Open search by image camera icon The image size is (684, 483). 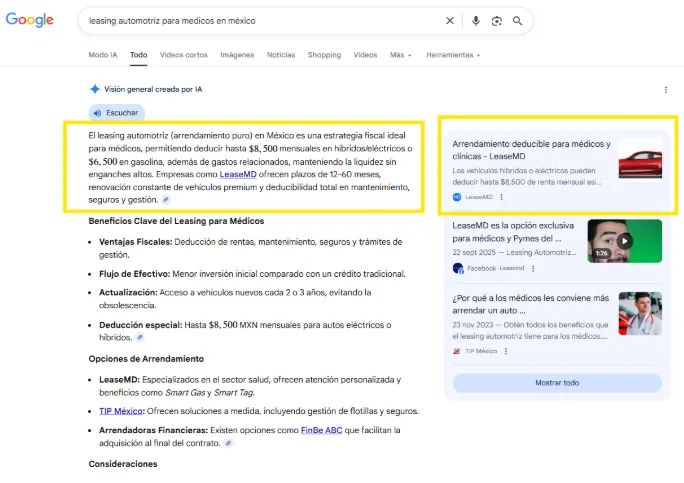[496, 21]
